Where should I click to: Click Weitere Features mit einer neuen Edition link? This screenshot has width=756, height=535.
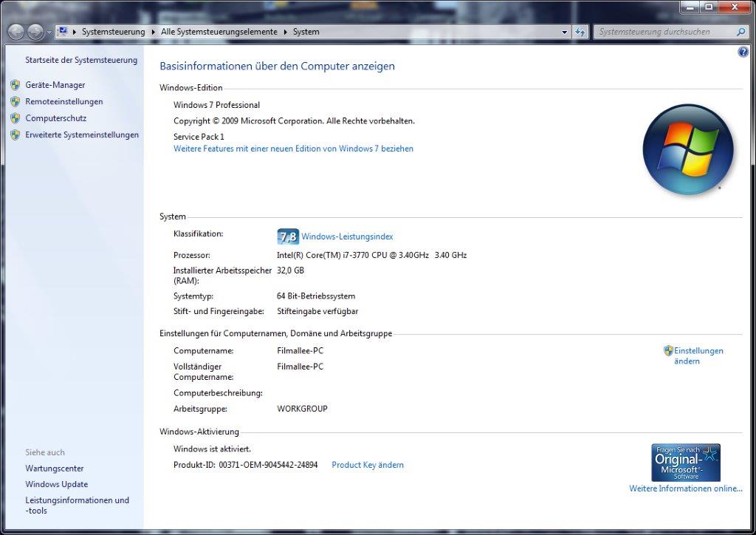(x=293, y=149)
